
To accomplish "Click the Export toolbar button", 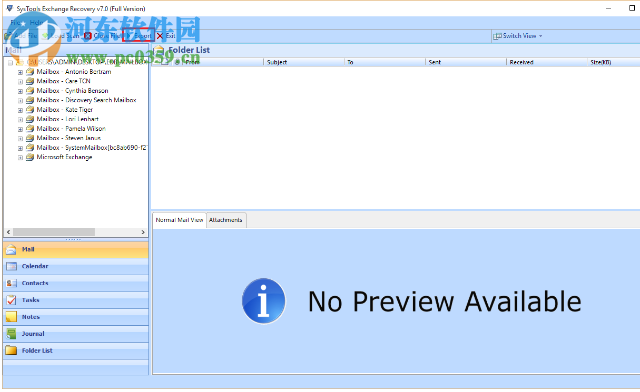I will (x=139, y=36).
